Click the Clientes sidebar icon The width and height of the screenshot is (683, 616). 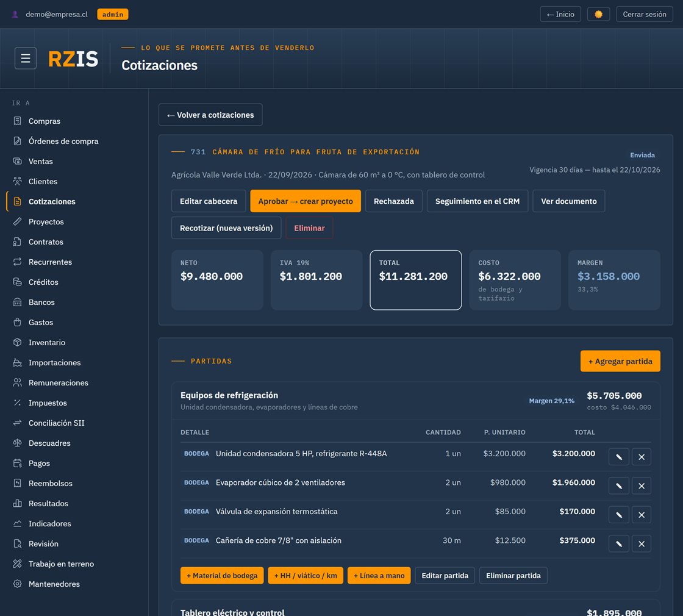pos(18,181)
